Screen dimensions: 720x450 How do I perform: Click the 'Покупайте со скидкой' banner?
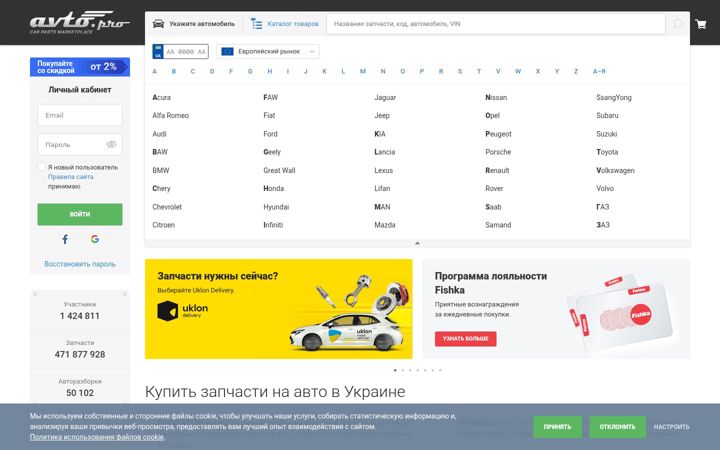pos(80,67)
